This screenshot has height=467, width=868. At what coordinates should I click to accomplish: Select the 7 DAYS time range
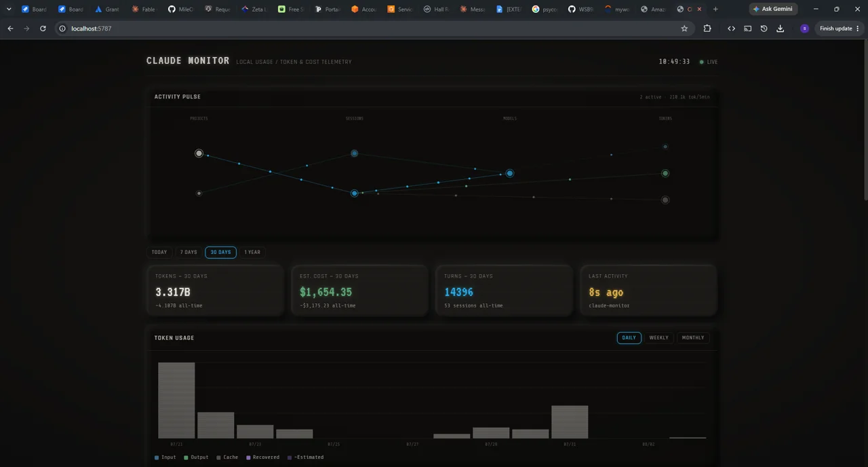189,252
